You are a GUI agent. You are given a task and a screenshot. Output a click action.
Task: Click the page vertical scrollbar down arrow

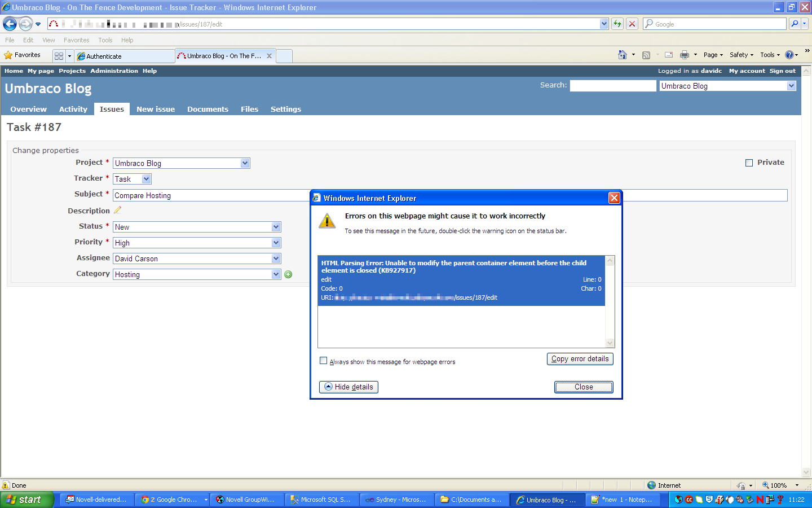(806, 472)
